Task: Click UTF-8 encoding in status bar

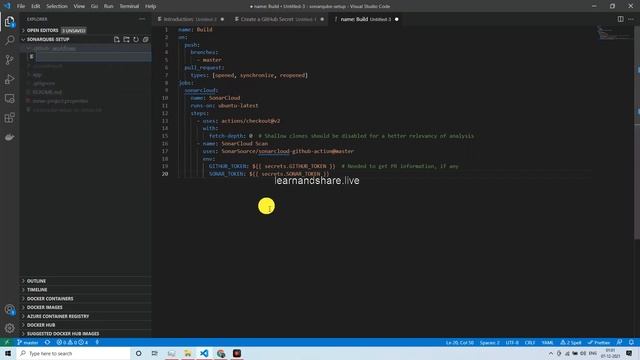Action: coord(512,342)
